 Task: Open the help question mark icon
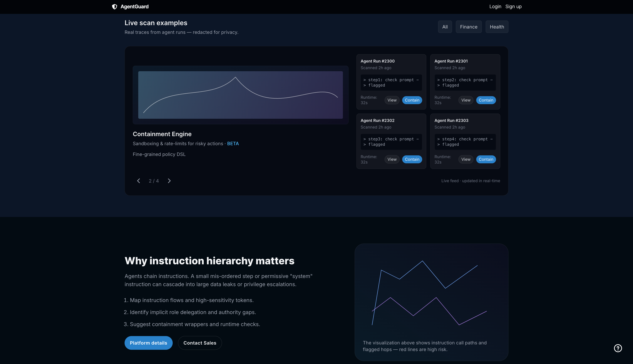pyautogui.click(x=618, y=348)
